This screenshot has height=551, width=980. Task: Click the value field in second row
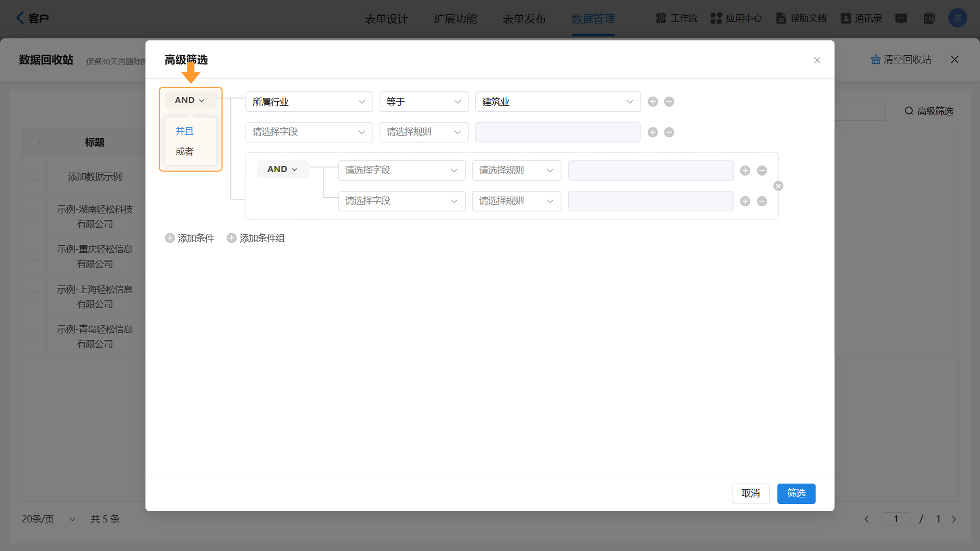click(558, 132)
